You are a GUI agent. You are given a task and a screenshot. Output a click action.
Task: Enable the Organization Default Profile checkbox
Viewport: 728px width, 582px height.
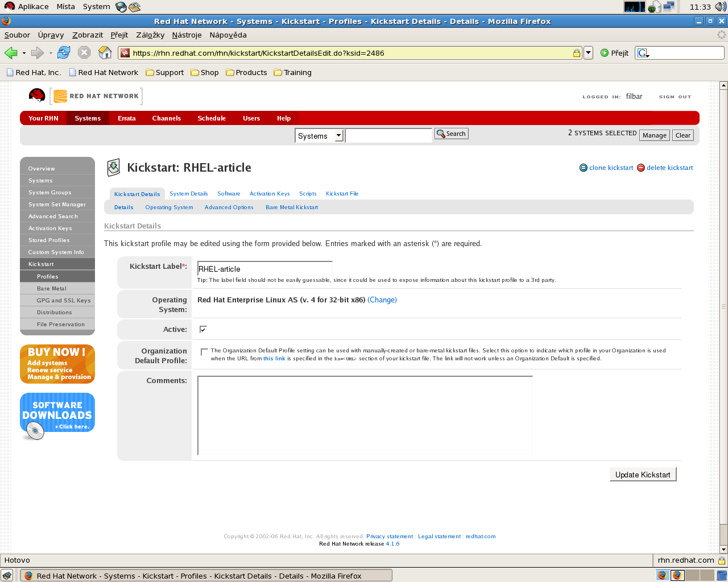[x=204, y=352]
